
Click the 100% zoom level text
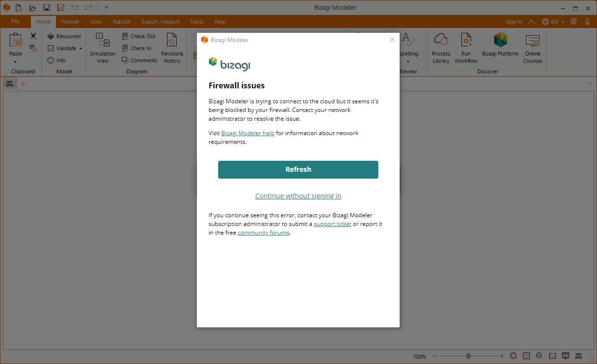pos(419,357)
